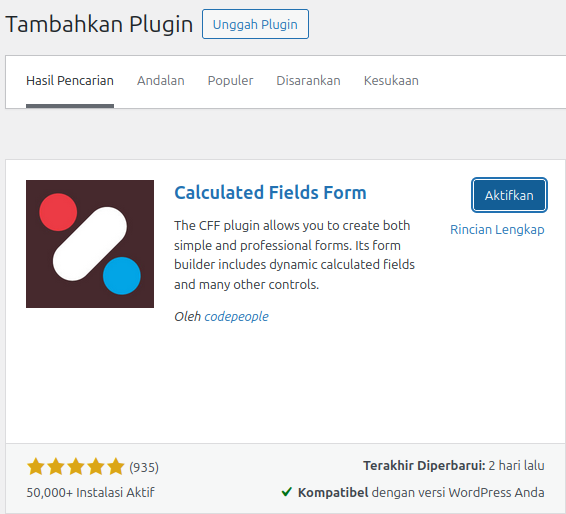
Task: Select the Hasil Pencarian tab
Action: pyautogui.click(x=70, y=81)
